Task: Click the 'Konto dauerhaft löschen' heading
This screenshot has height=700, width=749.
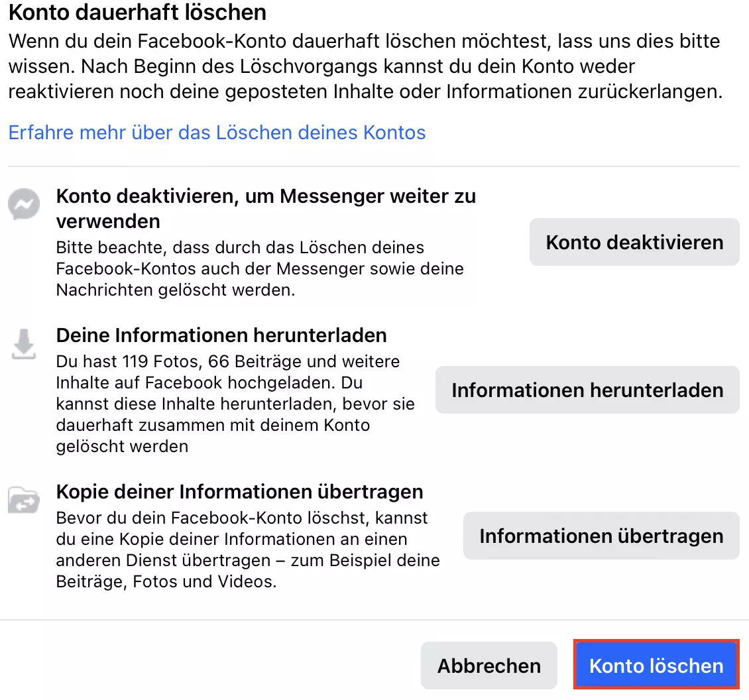Action: (137, 13)
